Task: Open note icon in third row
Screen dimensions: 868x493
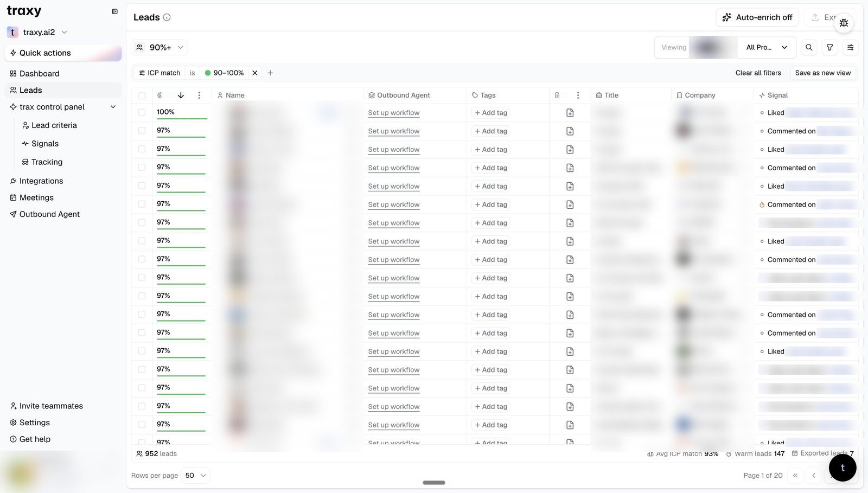Action: 570,150
